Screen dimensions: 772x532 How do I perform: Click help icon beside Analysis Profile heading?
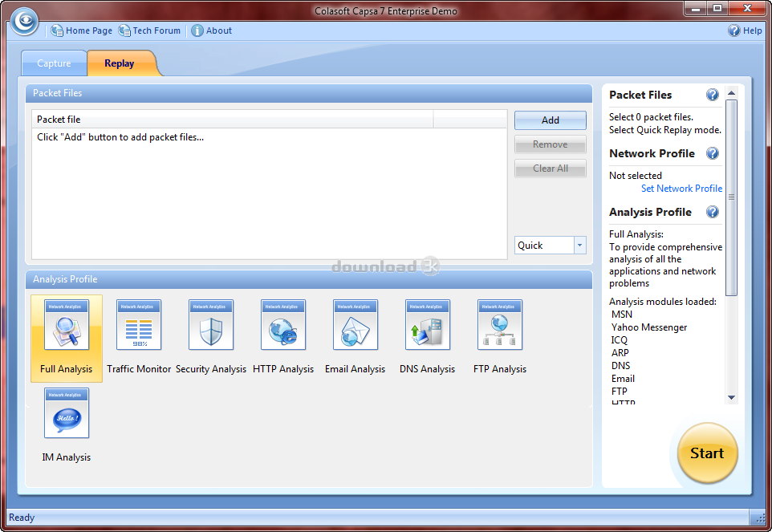coord(713,212)
